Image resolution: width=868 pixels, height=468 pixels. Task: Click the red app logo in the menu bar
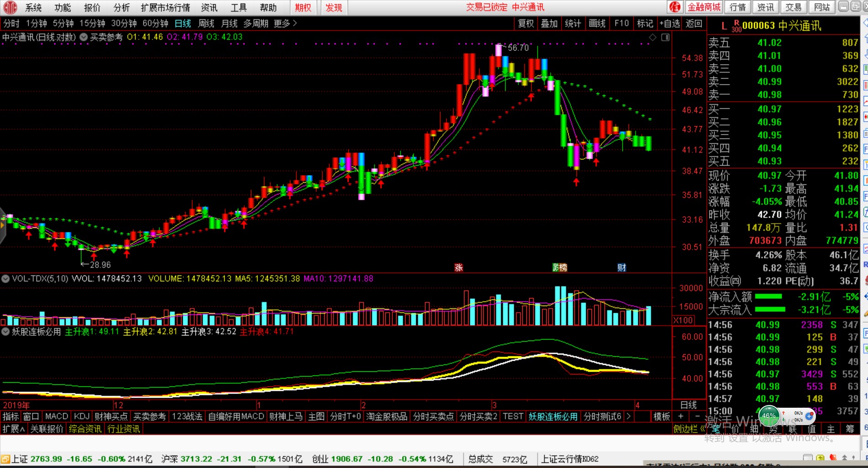click(x=10, y=7)
